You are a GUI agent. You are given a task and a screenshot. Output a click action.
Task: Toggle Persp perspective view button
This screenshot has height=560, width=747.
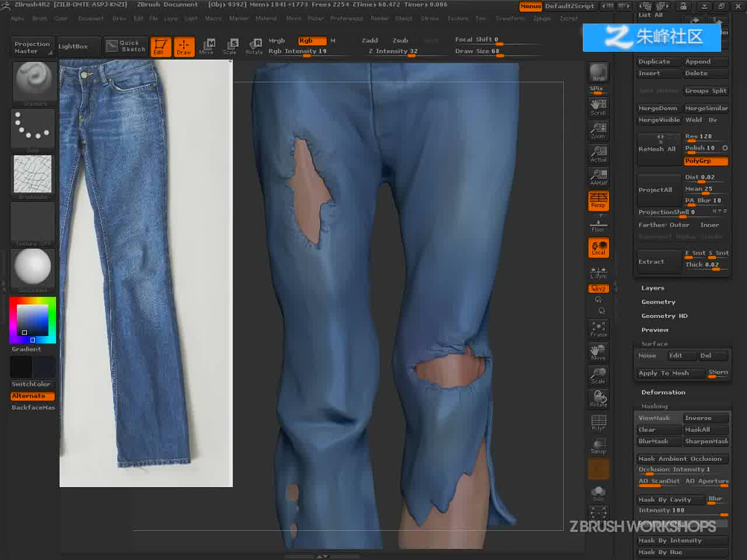point(598,201)
